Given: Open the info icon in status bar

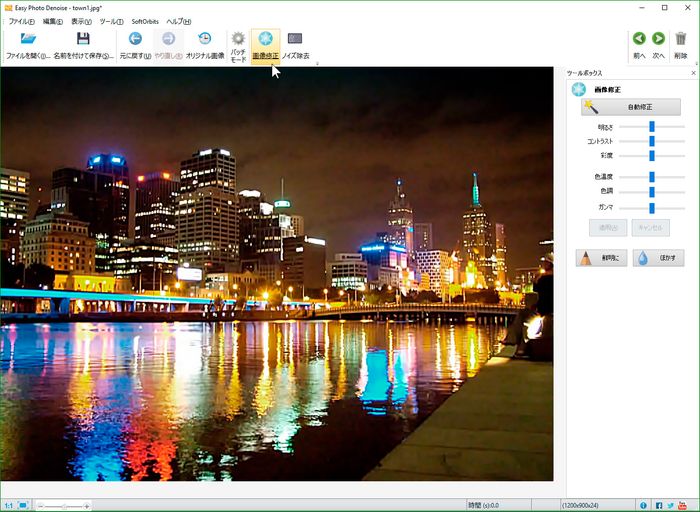Looking at the screenshot, I should click(x=643, y=505).
